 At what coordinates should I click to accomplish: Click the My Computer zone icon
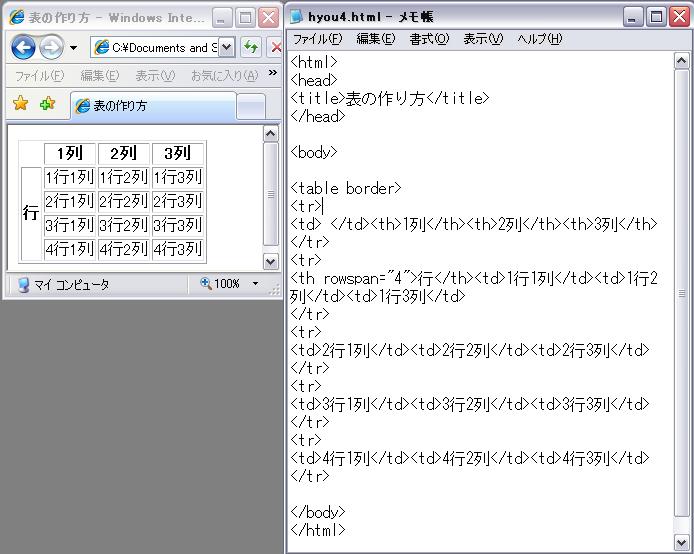[23, 285]
